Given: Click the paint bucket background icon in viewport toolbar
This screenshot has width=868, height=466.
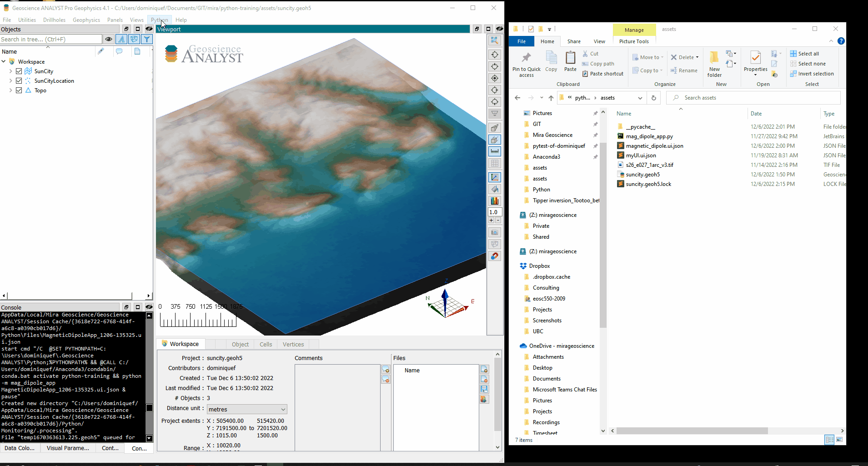Looking at the screenshot, I should pos(495,189).
